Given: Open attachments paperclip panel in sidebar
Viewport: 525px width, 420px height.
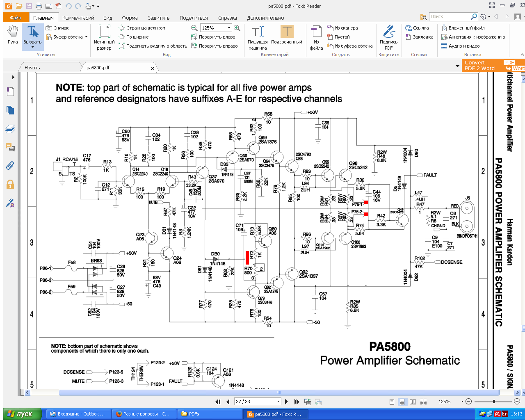Looking at the screenshot, I should click(11, 166).
